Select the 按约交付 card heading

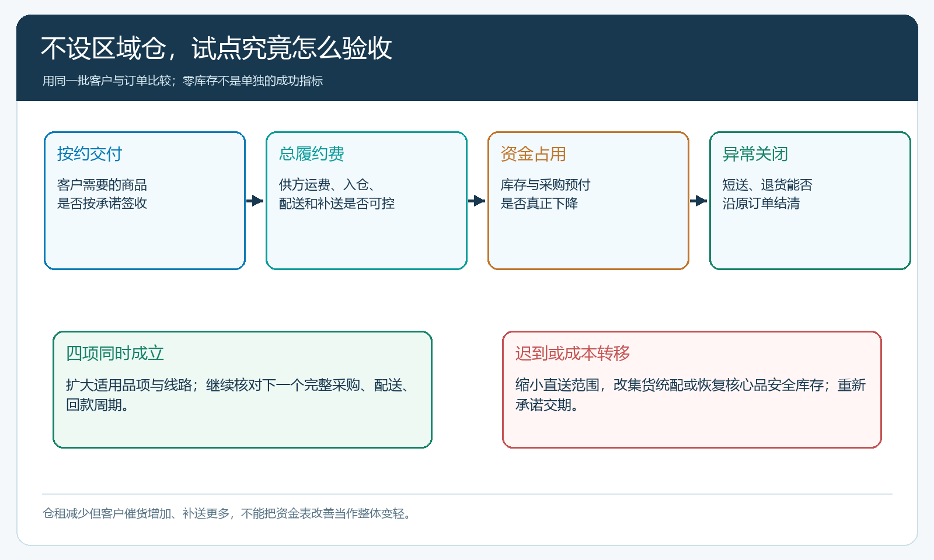[x=89, y=154]
